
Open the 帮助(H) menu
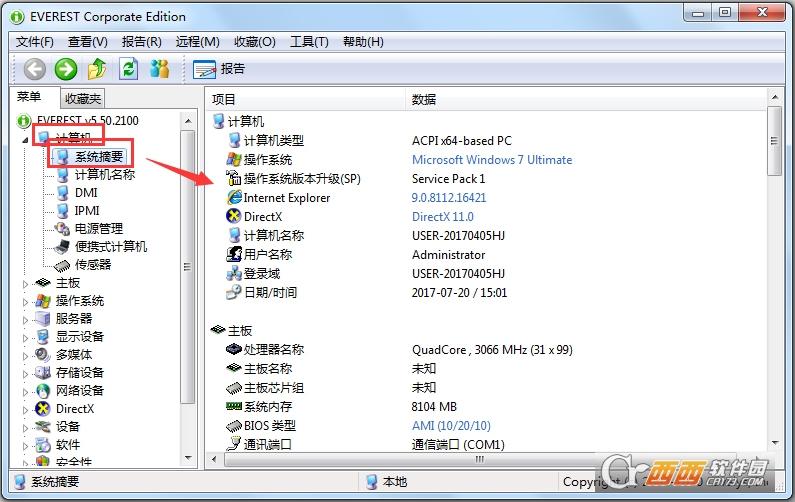[363, 42]
